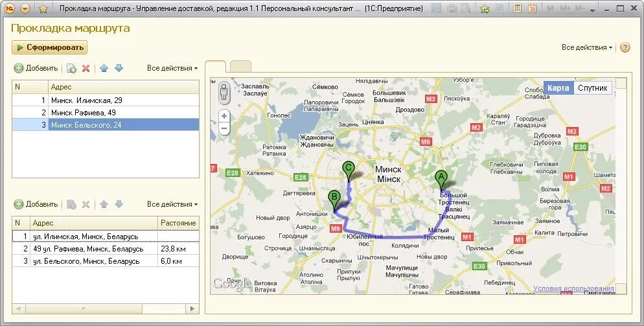The width and height of the screenshot is (644, 326).
Task: Open the calculator icon in title bar
Action: 517,8
